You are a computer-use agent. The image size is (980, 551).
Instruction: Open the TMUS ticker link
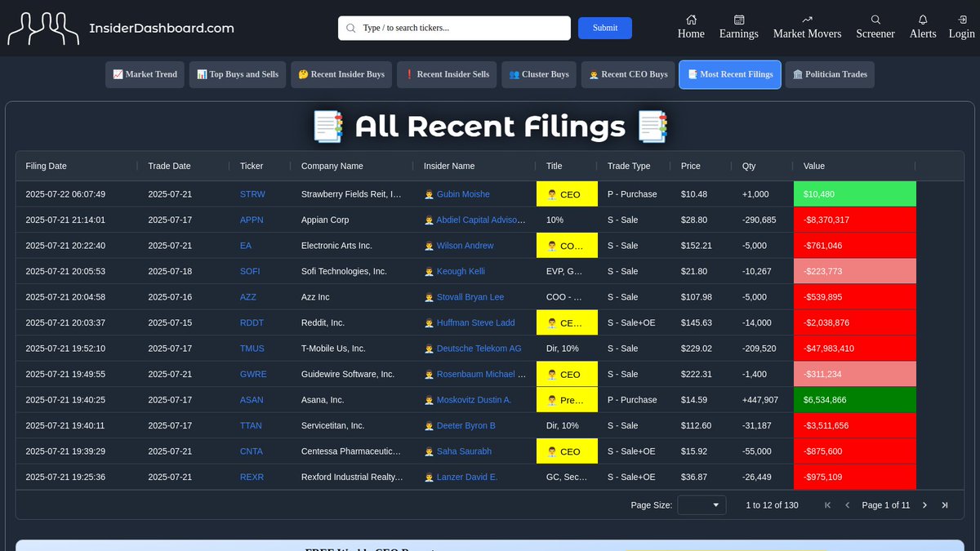point(252,349)
